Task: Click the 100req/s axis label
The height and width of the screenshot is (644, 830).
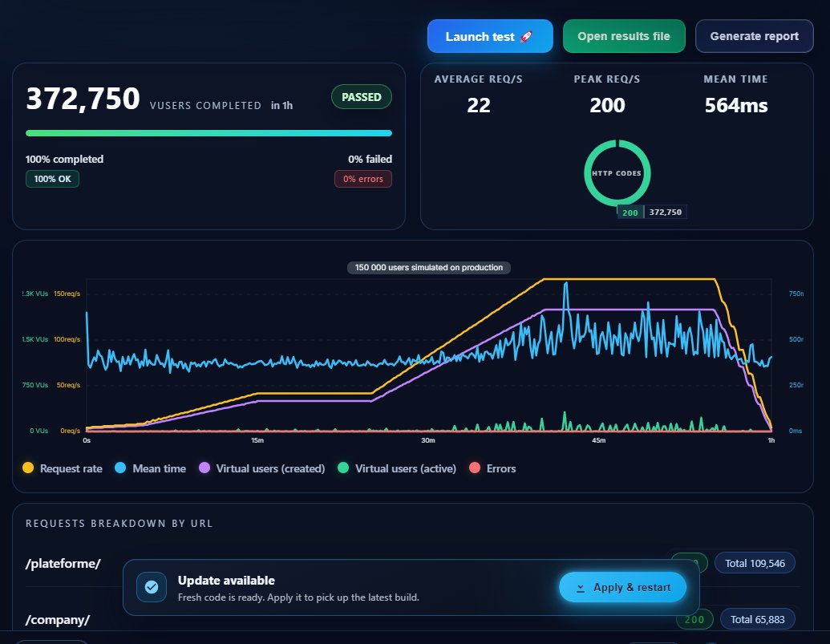Action: 67,339
